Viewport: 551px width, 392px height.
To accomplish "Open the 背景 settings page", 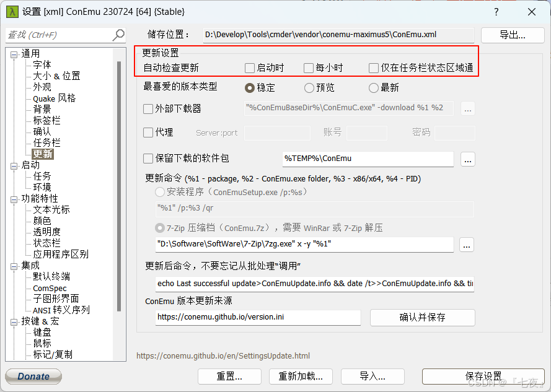I will pos(42,109).
